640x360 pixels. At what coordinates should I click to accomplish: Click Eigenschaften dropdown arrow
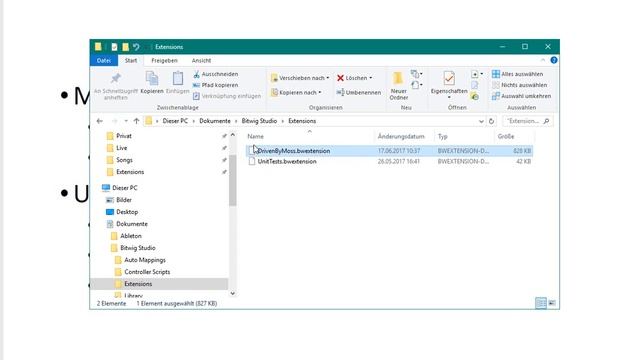449,98
